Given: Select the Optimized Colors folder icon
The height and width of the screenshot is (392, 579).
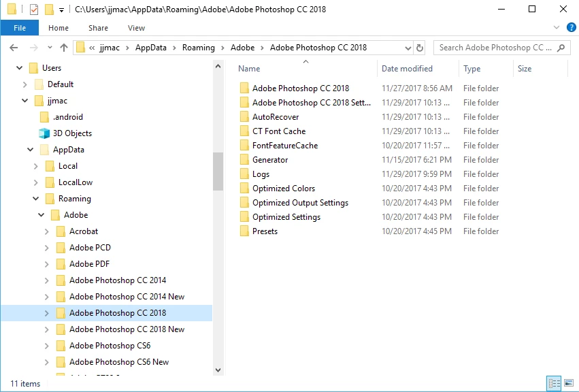Looking at the screenshot, I should tap(244, 189).
